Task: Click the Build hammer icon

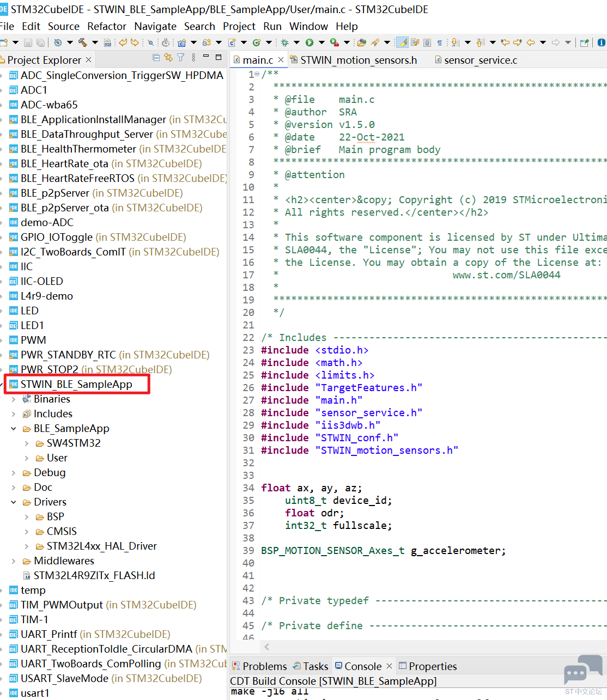Action: tap(83, 42)
